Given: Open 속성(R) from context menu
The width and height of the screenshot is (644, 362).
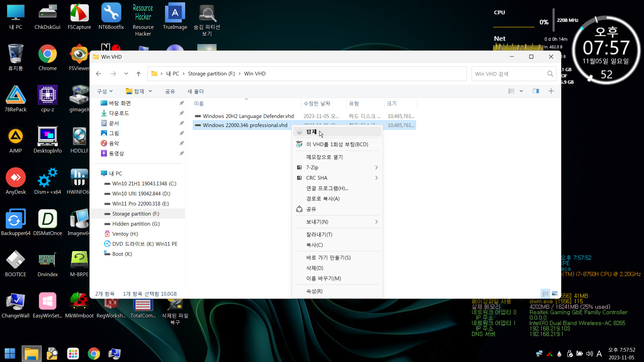Looking at the screenshot, I should point(337,291).
